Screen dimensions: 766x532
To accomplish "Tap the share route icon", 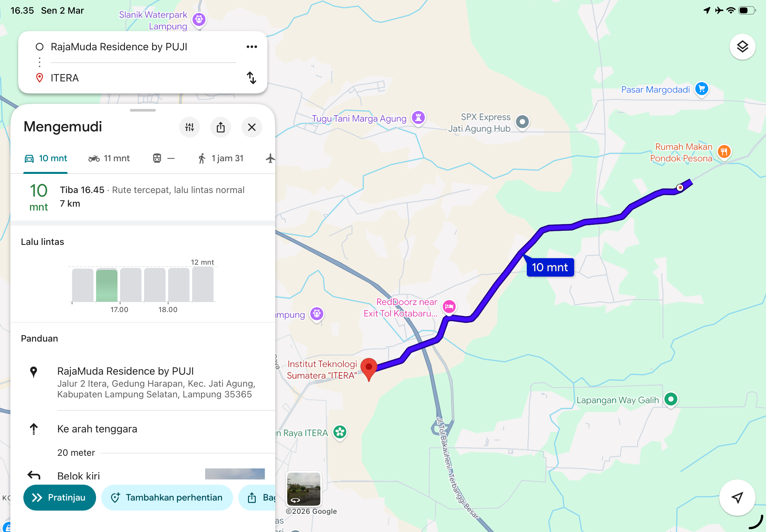I will [220, 127].
